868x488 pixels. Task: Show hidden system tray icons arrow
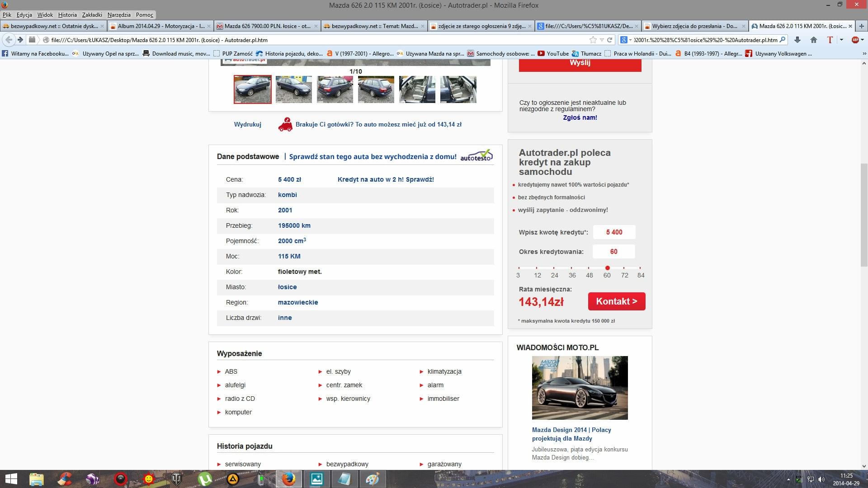click(788, 479)
